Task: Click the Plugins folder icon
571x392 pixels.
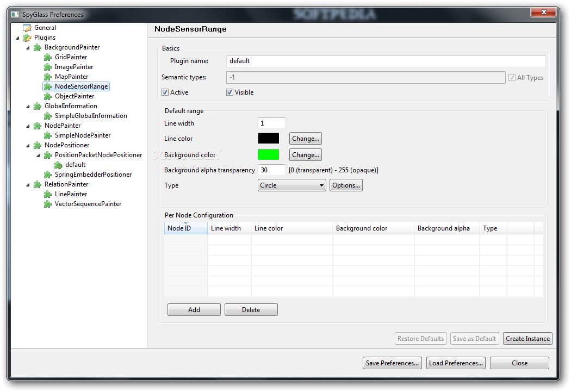Action: click(x=27, y=38)
